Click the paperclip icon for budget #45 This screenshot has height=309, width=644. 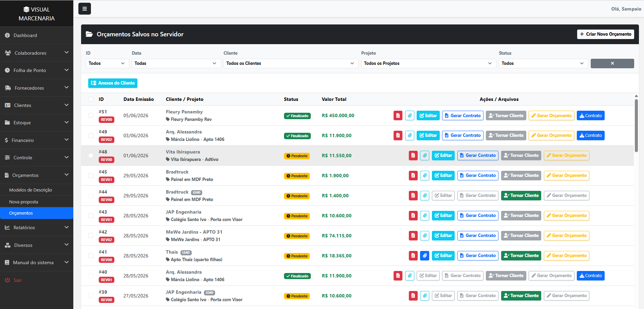pos(425,176)
